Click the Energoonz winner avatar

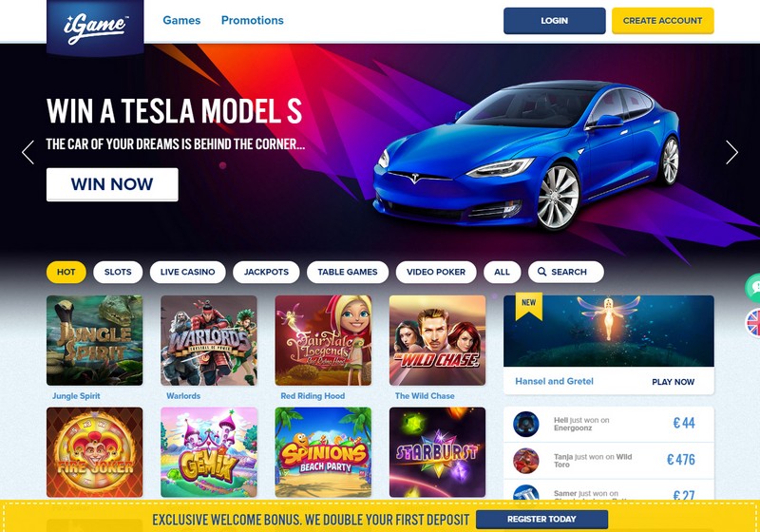tap(526, 424)
